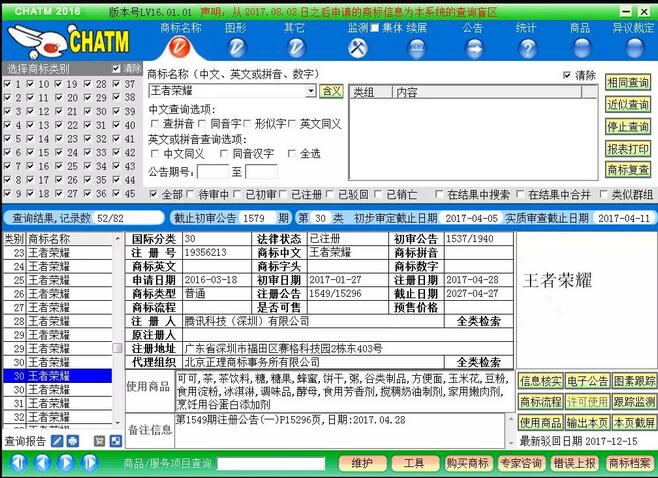Go to next record navigation arrow
658x478 pixels.
pos(66,463)
